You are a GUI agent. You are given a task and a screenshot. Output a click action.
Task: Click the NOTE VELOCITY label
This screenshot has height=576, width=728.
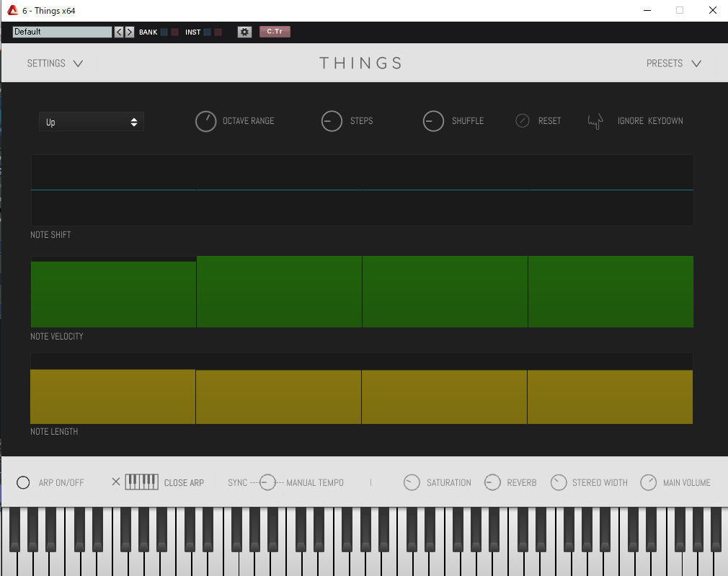tap(57, 337)
